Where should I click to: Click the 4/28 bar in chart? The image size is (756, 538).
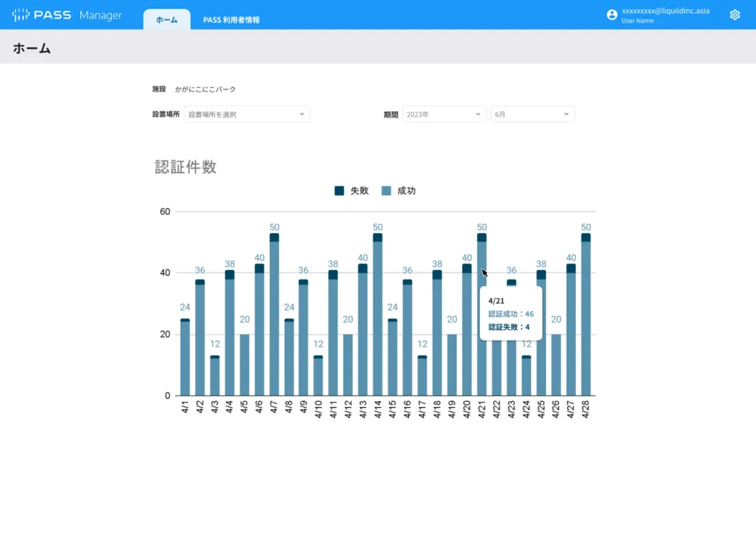coord(586,318)
